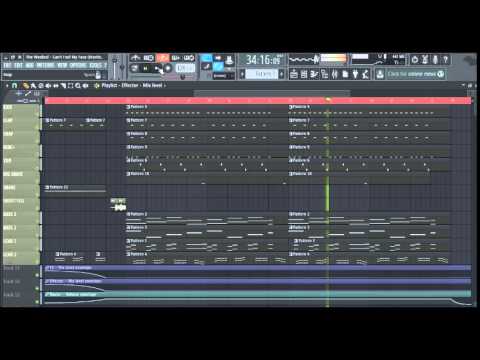Open the PATTERNS menu

(45, 65)
